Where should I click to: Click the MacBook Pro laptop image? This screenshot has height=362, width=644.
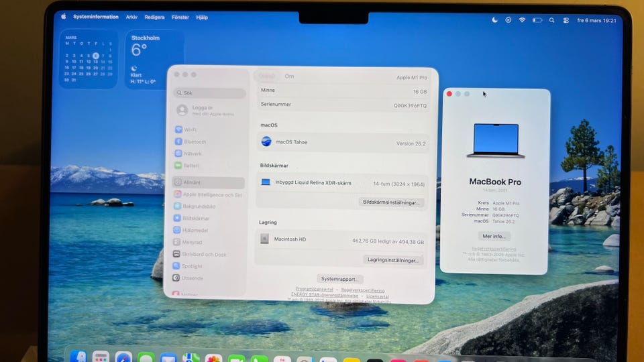[x=496, y=141]
